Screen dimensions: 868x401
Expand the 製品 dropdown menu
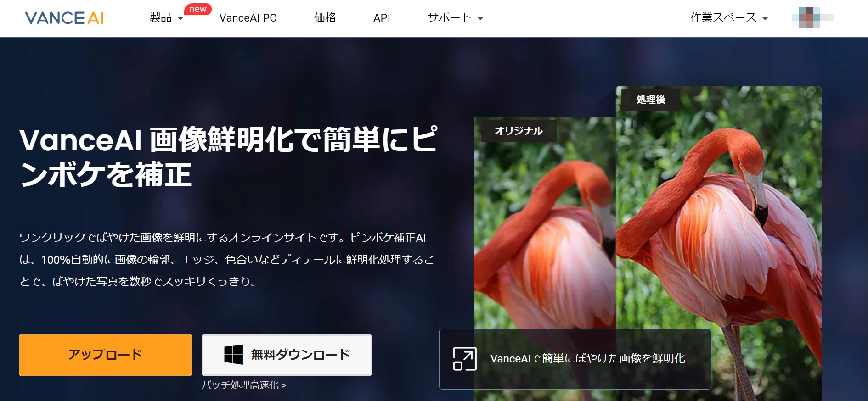coord(167,18)
